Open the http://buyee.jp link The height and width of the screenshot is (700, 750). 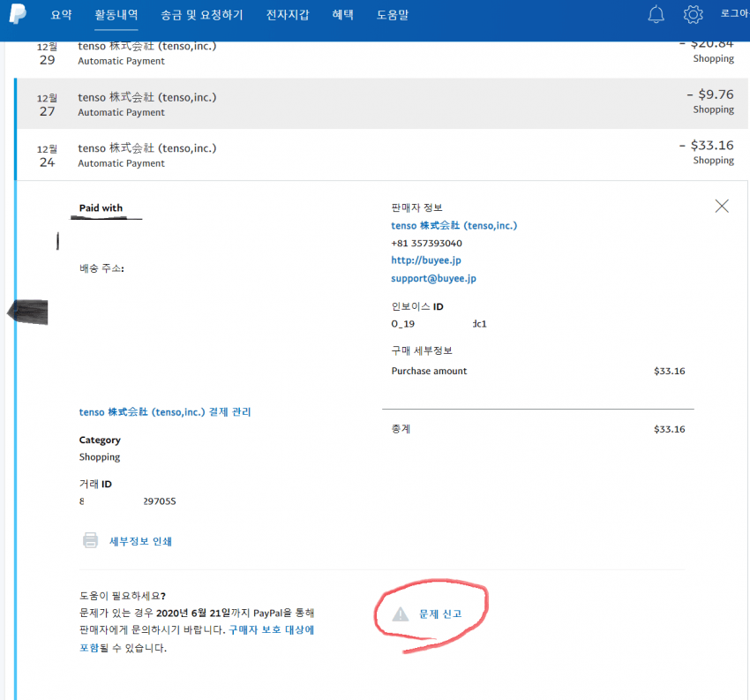425,260
